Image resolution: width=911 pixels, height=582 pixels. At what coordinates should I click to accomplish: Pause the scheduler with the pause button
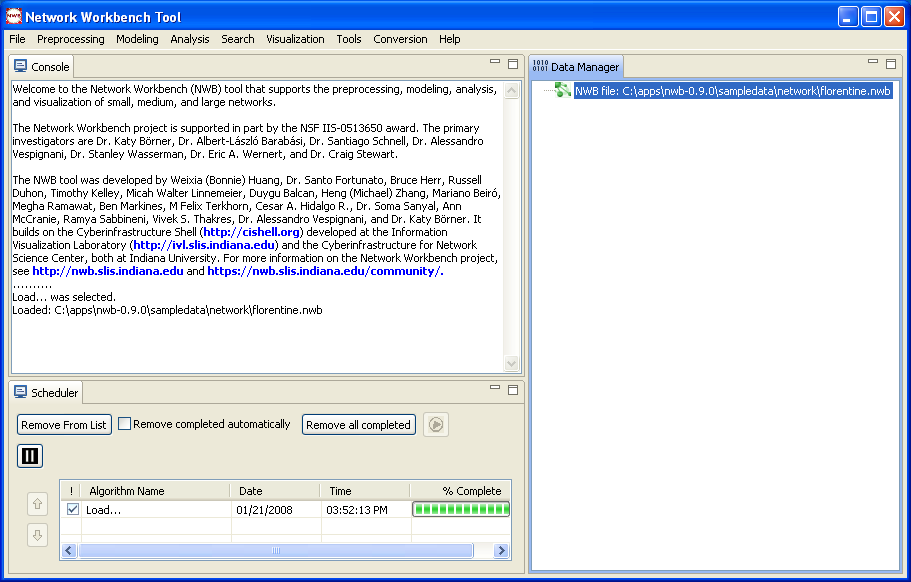pyautogui.click(x=30, y=456)
